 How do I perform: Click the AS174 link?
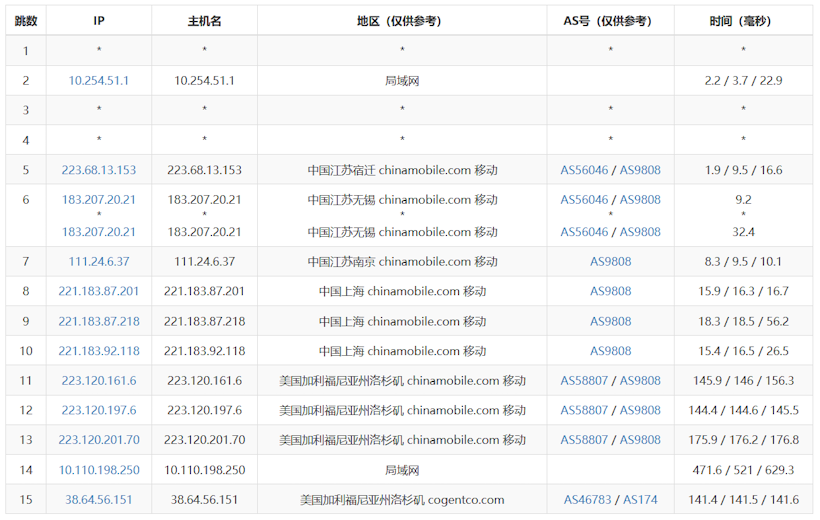point(640,500)
